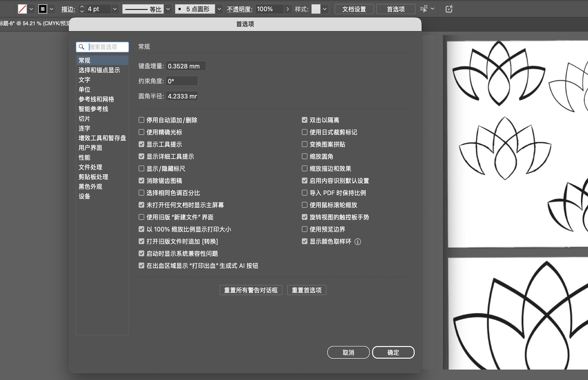Screen dimensions: 588x380
Task: Select 单位 category in preferences
Action: [x=85, y=89]
